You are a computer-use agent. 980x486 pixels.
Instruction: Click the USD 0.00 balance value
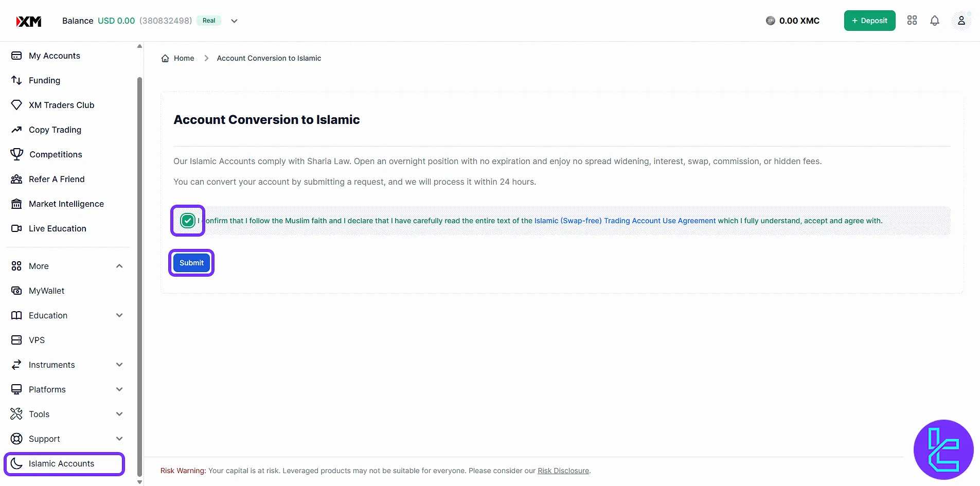(116, 21)
